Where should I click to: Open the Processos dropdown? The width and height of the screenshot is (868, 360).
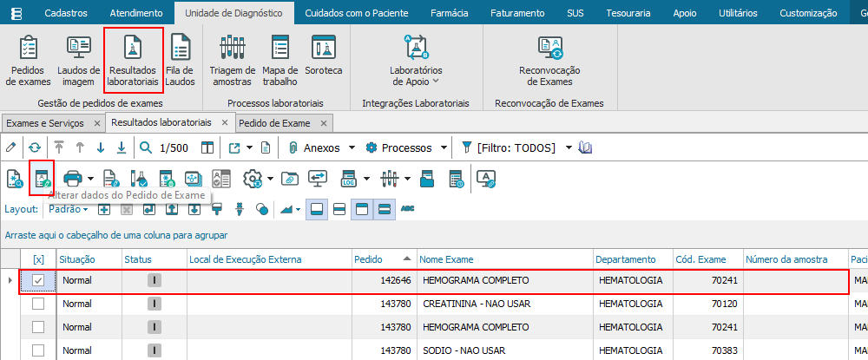point(444,147)
